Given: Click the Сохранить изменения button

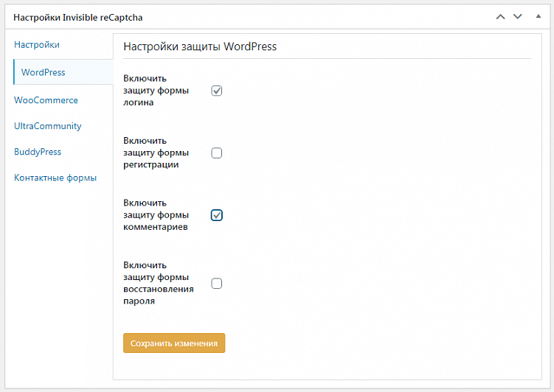Looking at the screenshot, I should [x=174, y=343].
